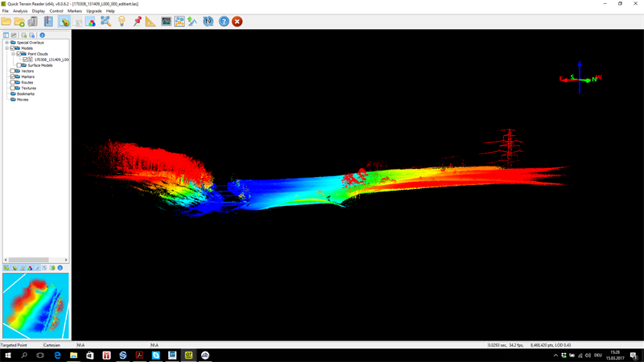Toggle the Models checkbox in tree
The width and height of the screenshot is (644, 362).
point(13,48)
